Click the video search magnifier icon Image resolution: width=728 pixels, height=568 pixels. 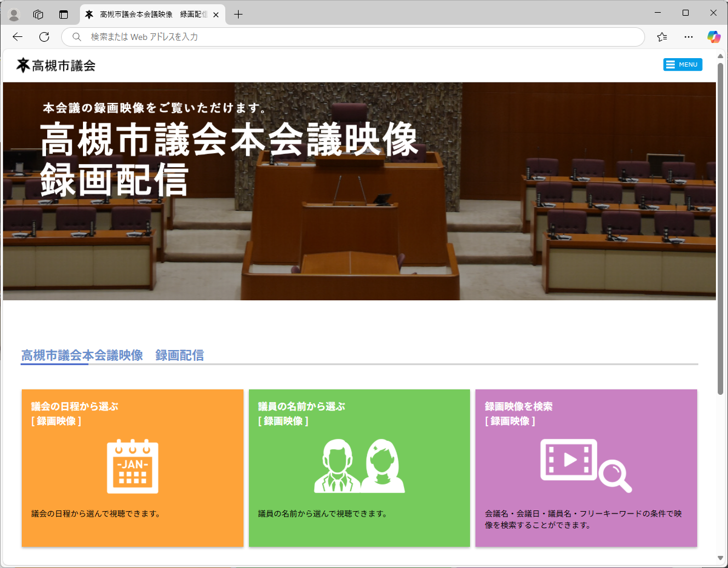[586, 466]
